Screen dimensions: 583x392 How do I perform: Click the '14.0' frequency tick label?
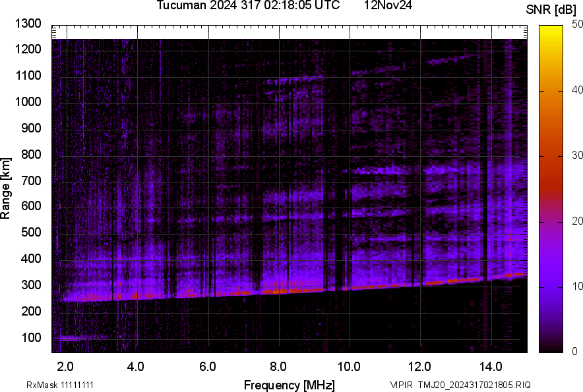coord(490,366)
